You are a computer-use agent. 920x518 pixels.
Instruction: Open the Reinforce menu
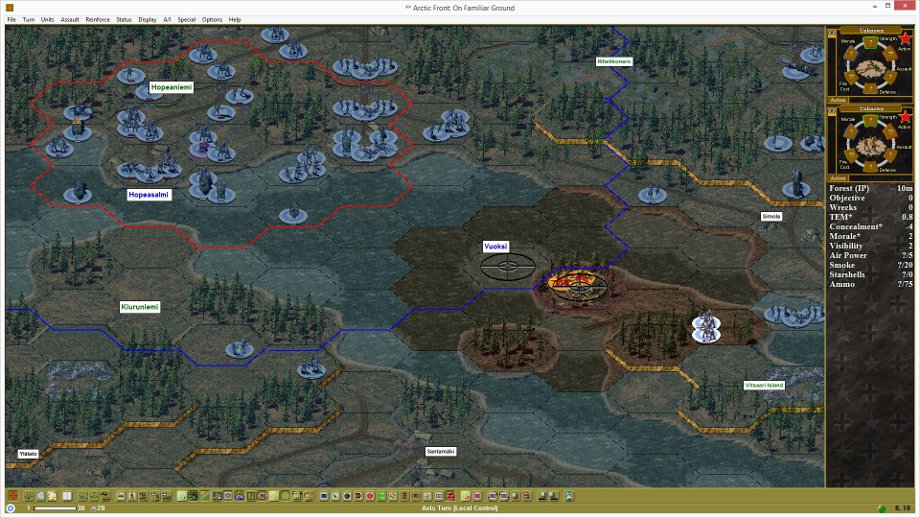pos(97,19)
